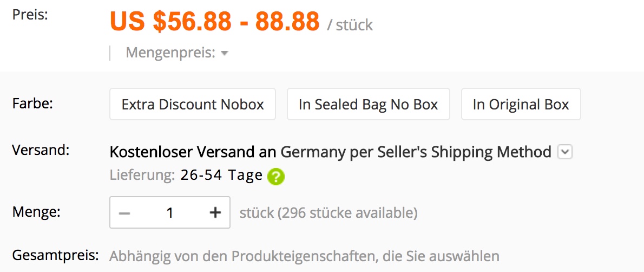
Task: Choose the In Sealed Bag No Box option
Action: click(x=368, y=105)
